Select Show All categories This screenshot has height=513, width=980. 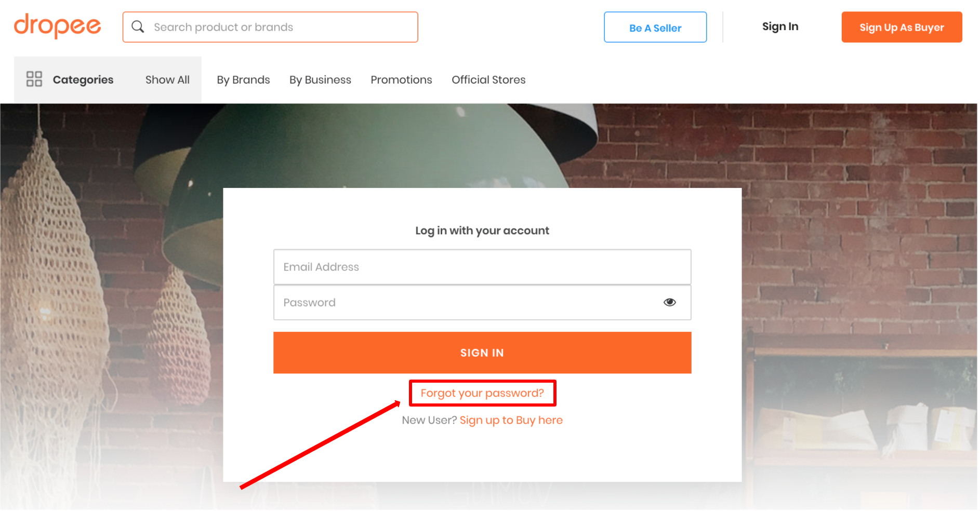point(167,79)
